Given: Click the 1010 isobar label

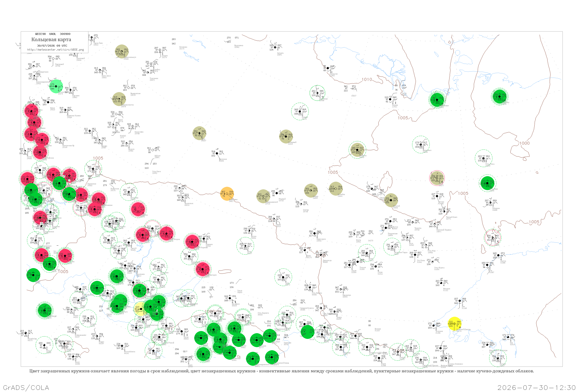Looking at the screenshot, I should click(367, 80).
